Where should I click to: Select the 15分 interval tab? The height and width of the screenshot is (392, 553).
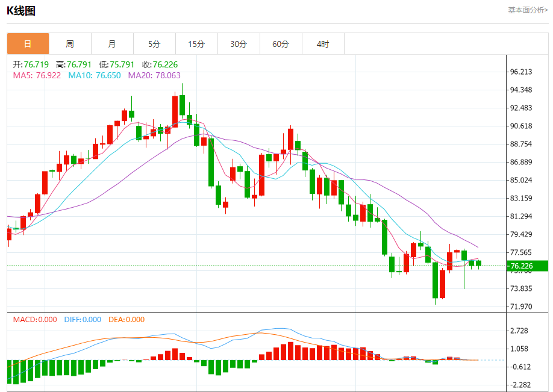click(196, 44)
